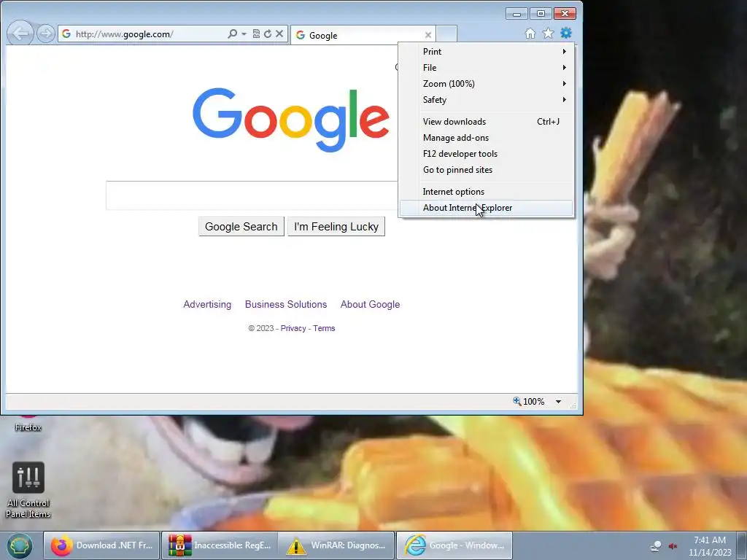Open a new tab with the blank tab button
This screenshot has height=560, width=747.
pyautogui.click(x=447, y=35)
